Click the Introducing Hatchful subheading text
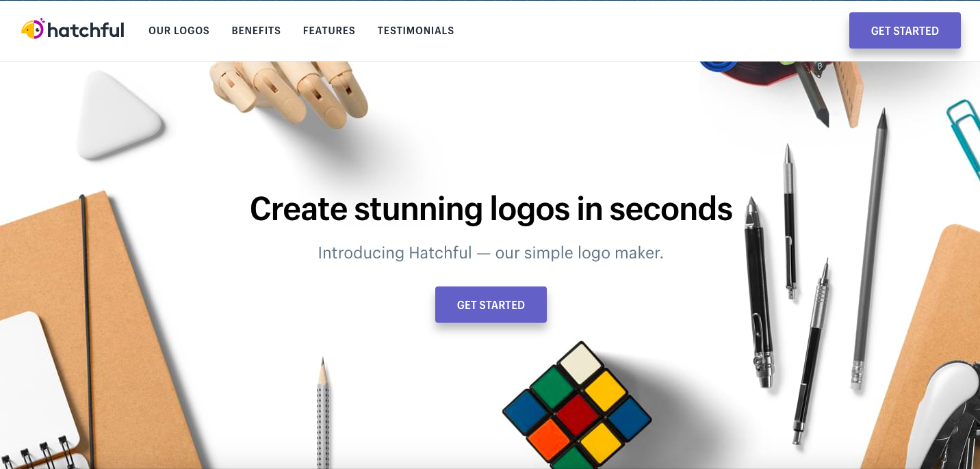This screenshot has width=980, height=469. [x=491, y=253]
